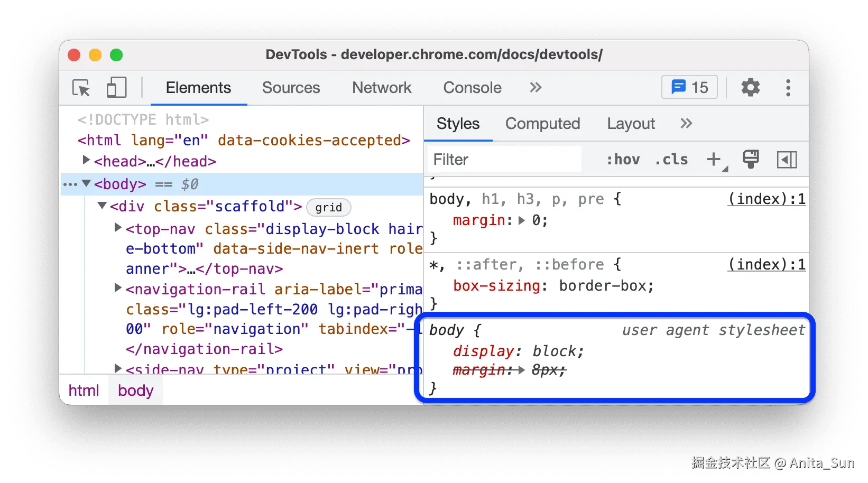The width and height of the screenshot is (868, 483).
Task: Select the body breadcrumb
Action: (136, 391)
